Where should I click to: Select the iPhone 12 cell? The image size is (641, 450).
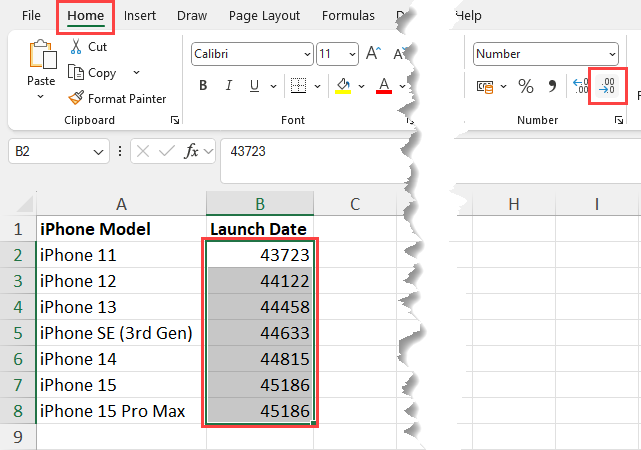click(x=121, y=281)
